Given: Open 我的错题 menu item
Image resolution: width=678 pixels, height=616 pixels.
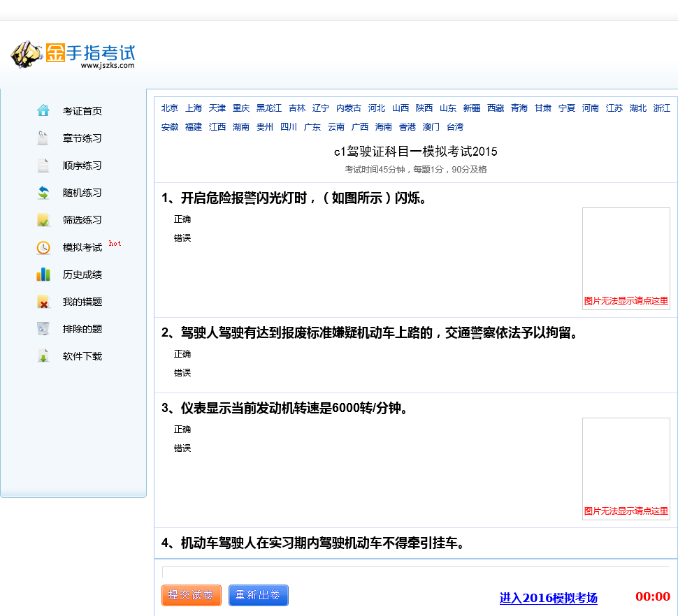Looking at the screenshot, I should pos(82,302).
